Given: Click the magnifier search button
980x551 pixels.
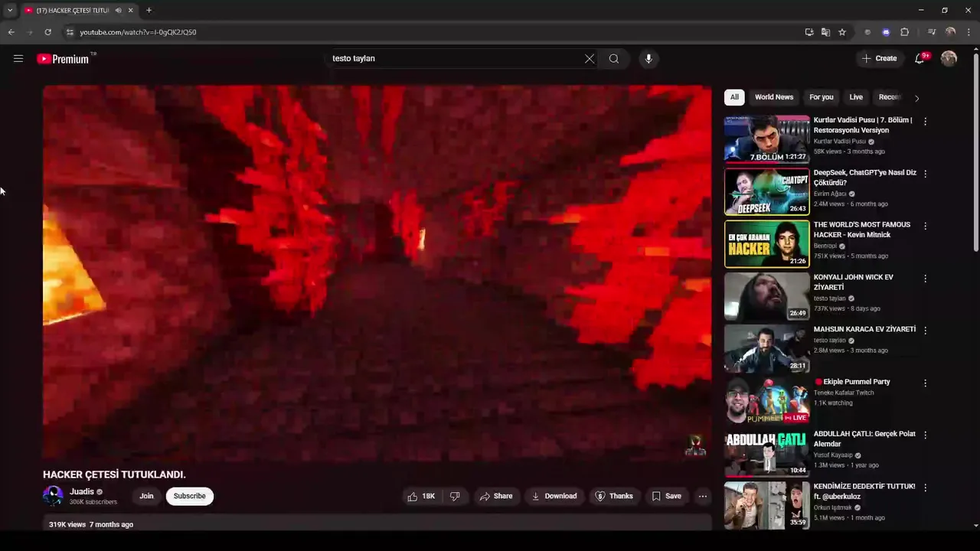Looking at the screenshot, I should tap(614, 58).
